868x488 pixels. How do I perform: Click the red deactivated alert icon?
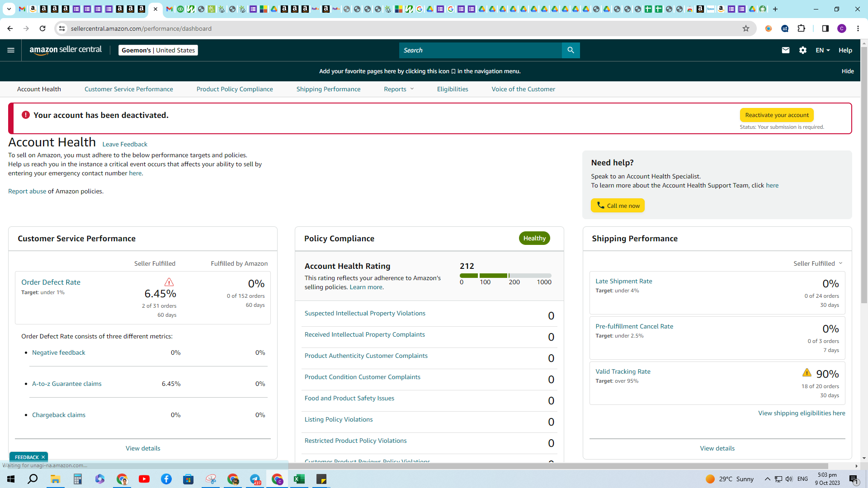26,115
